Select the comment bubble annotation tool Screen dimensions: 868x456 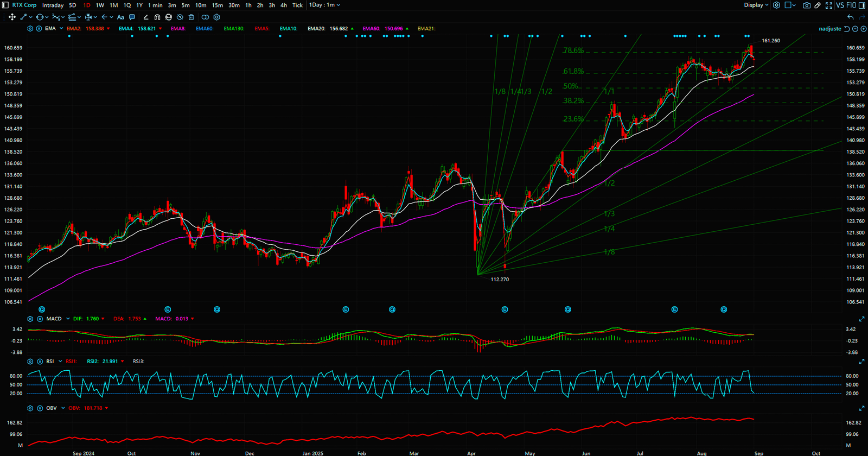(x=132, y=17)
